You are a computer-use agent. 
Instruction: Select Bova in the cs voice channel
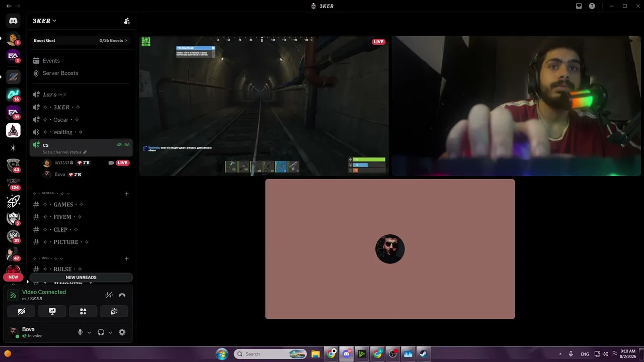point(86,174)
